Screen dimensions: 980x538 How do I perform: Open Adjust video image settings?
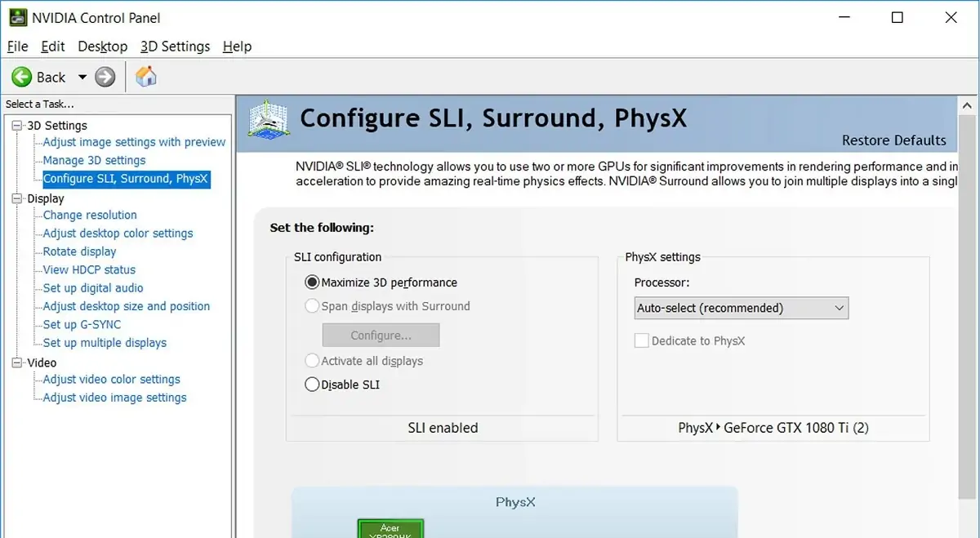pyautogui.click(x=114, y=398)
